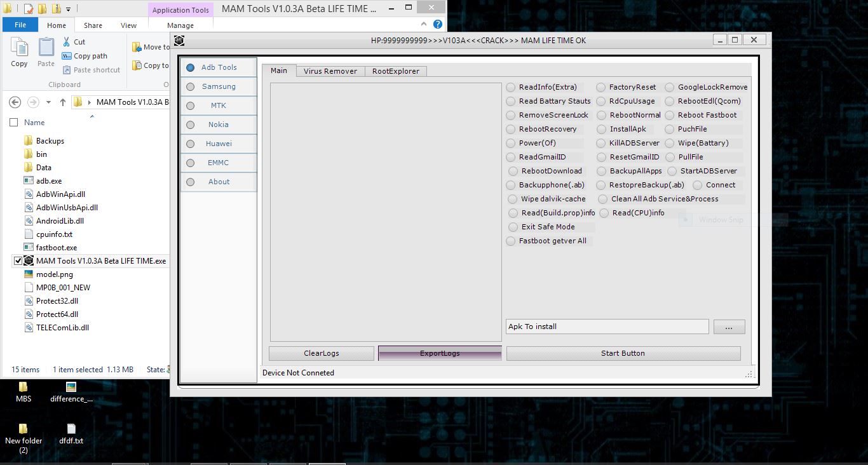Open the Share ribbon tab in Explorer
The height and width of the screenshot is (465, 868).
(93, 25)
